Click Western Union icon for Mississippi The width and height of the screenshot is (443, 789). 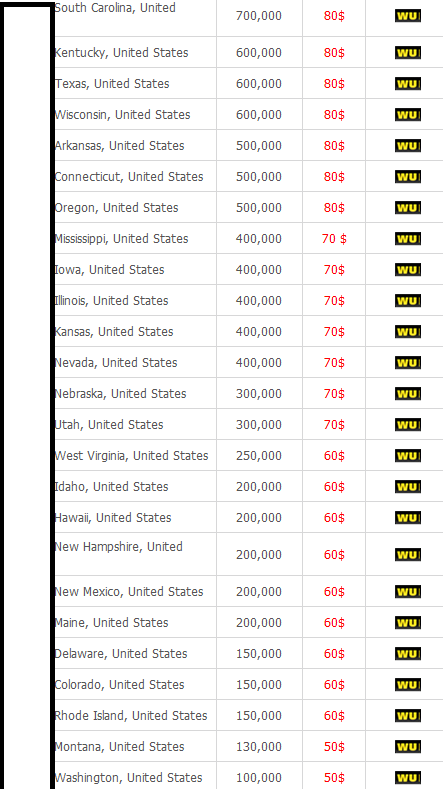(408, 239)
